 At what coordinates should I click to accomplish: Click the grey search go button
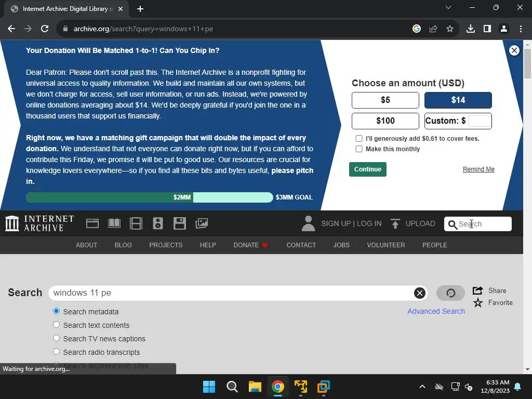coord(450,293)
